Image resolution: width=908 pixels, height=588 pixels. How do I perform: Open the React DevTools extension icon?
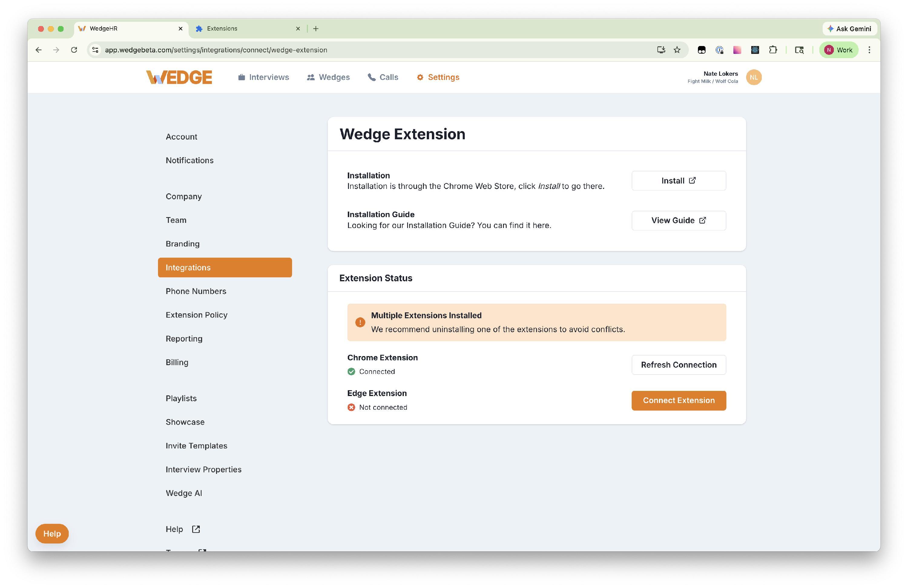[755, 50]
